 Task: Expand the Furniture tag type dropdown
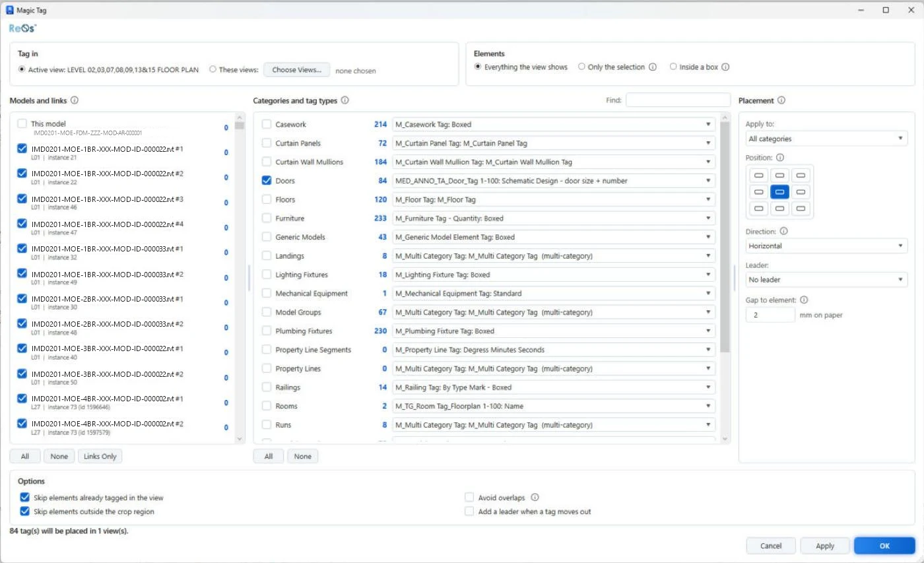coord(554,218)
